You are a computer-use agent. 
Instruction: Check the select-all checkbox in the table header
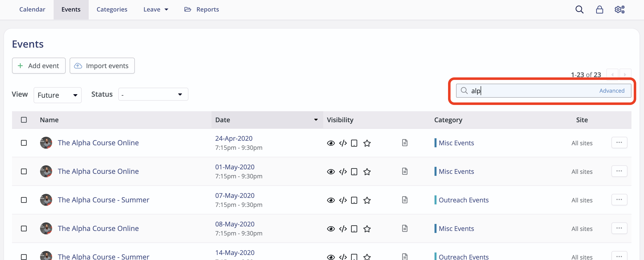point(24,120)
